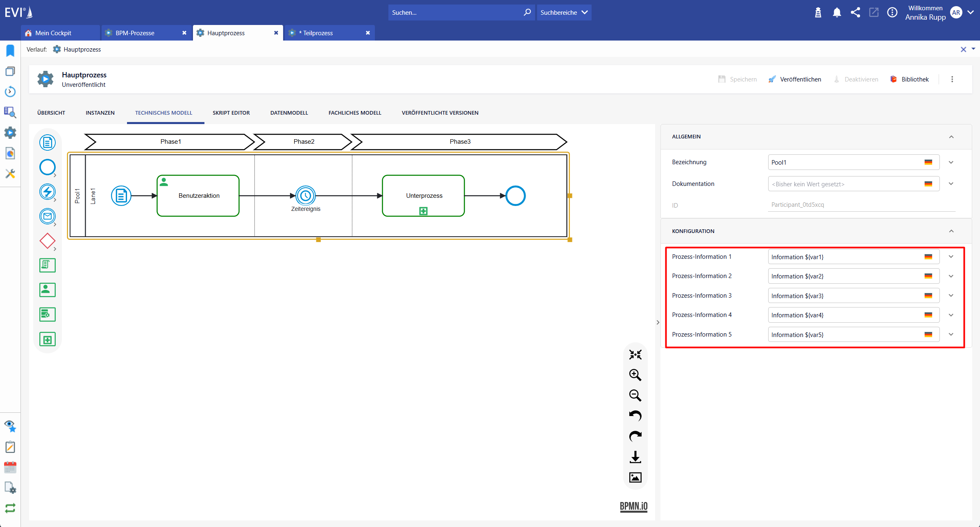Image resolution: width=980 pixels, height=527 pixels.
Task: Open the BPM-Prozesse tab
Action: (135, 33)
